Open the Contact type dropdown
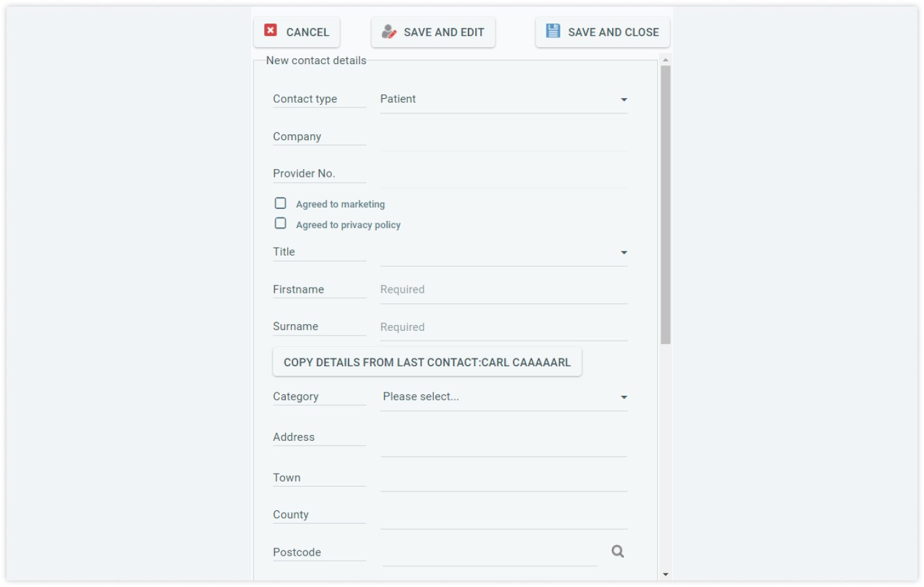Screen dimensions: 924x587 click(503, 100)
